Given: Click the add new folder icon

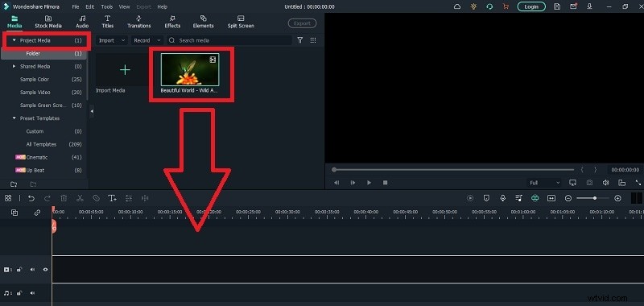Looking at the screenshot, I should click(x=14, y=184).
